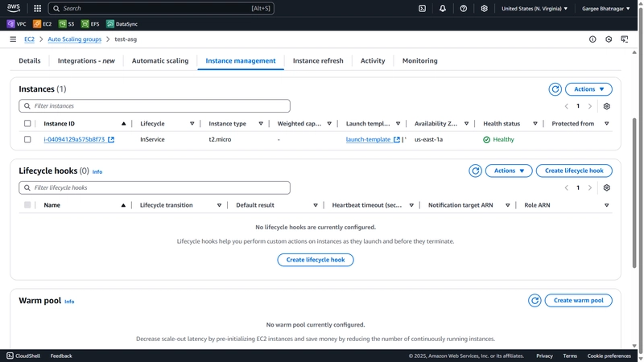Refresh the Warm pool section
This screenshot has height=362, width=644.
(535, 300)
